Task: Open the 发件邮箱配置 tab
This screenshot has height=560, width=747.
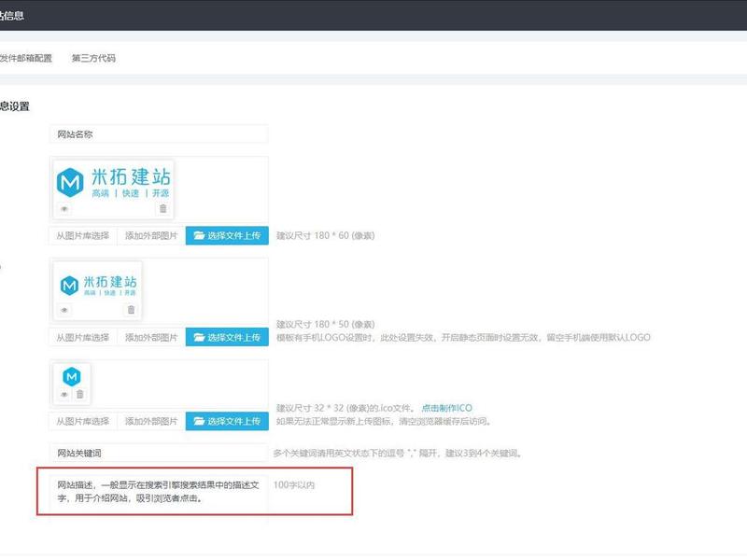Action: point(26,58)
